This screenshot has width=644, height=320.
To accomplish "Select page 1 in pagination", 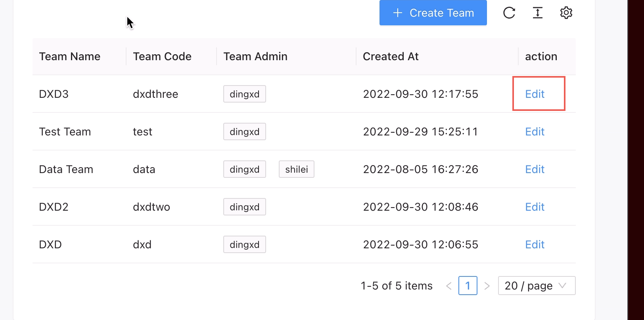I will [468, 286].
